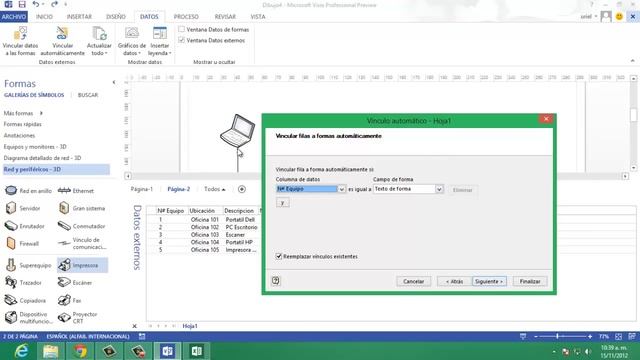Select the Servidor shape
The width and height of the screenshot is (640, 360).
coord(23,208)
